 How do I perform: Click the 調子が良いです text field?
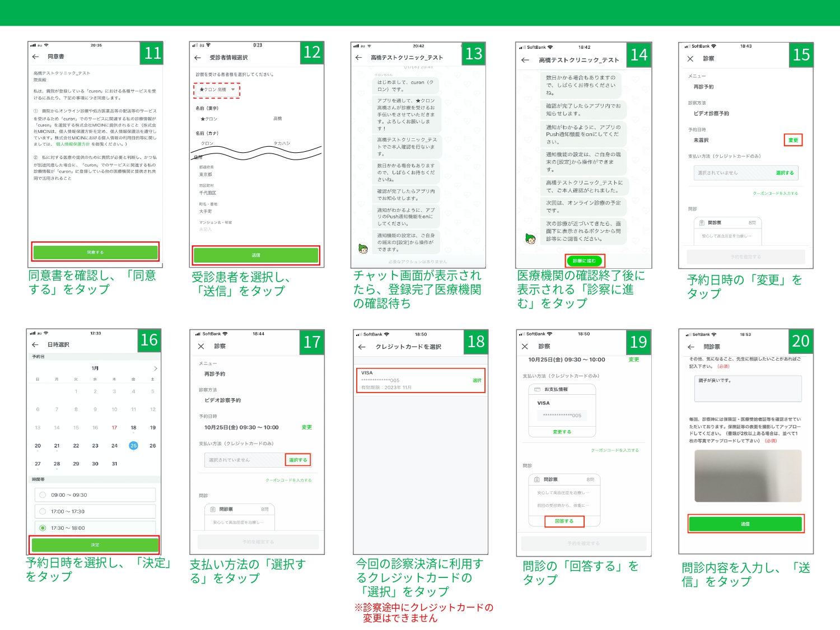coord(748,388)
